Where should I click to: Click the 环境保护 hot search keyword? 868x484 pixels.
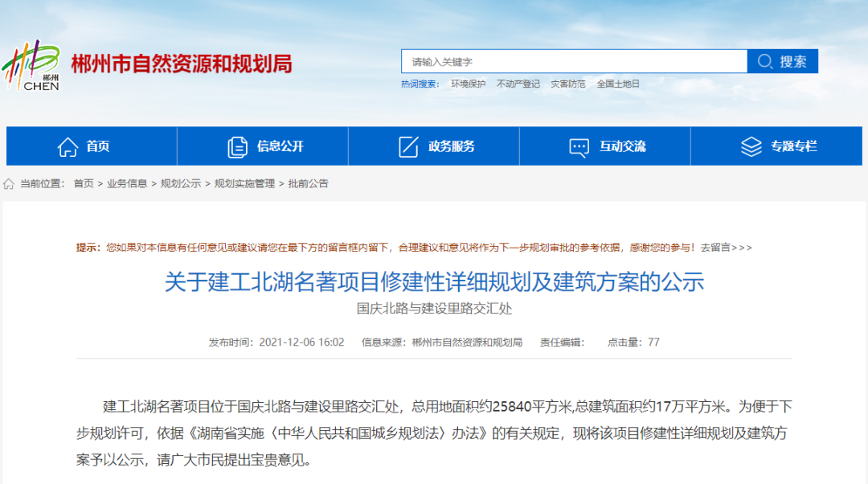tap(471, 84)
